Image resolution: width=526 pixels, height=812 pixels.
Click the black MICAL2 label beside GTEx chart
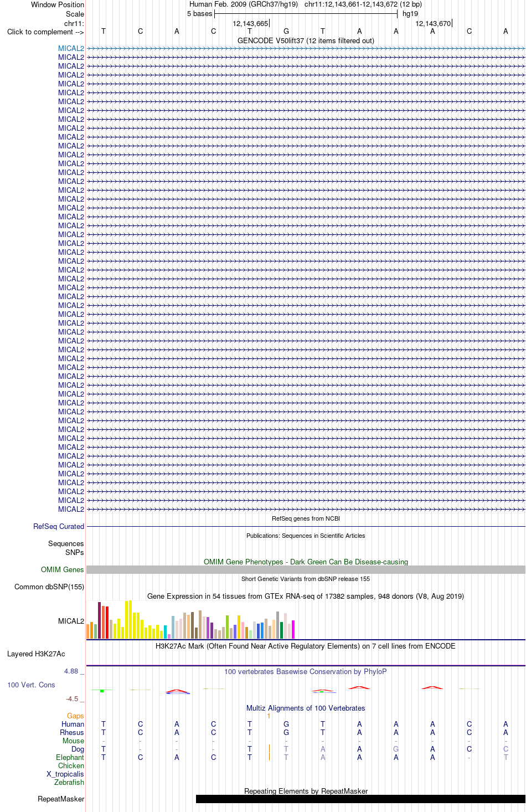click(71, 621)
